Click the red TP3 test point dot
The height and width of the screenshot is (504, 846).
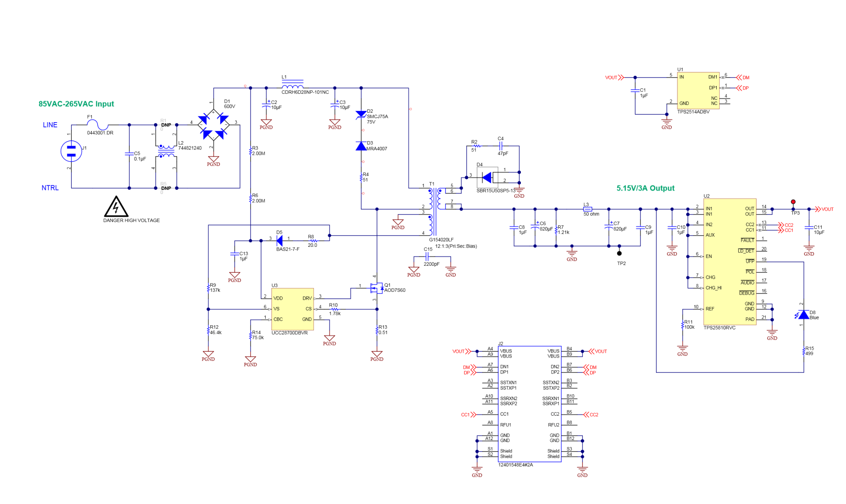point(794,202)
